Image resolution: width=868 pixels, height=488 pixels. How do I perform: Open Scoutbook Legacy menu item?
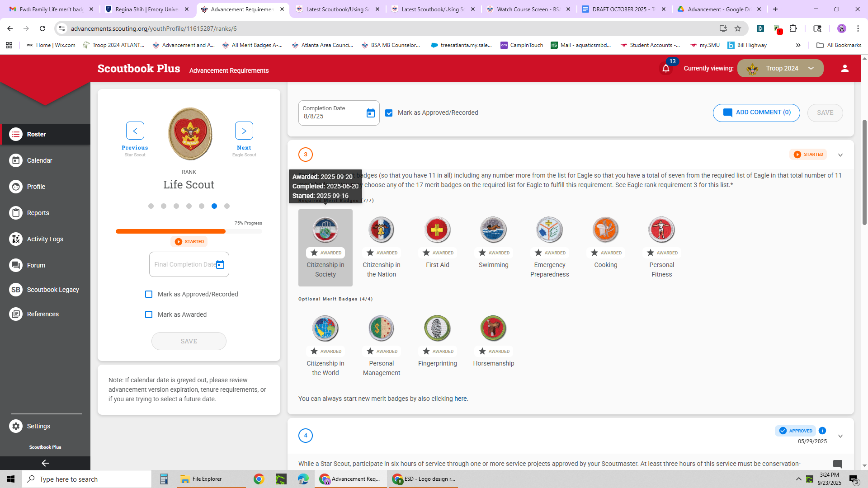tap(52, 290)
